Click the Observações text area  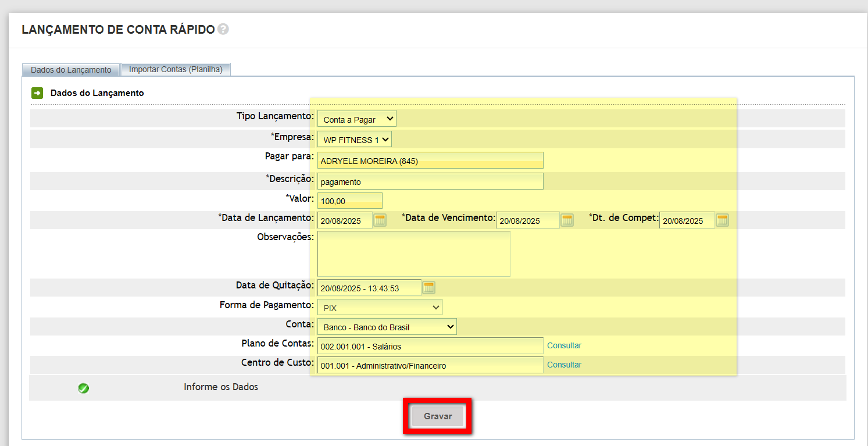tap(413, 254)
